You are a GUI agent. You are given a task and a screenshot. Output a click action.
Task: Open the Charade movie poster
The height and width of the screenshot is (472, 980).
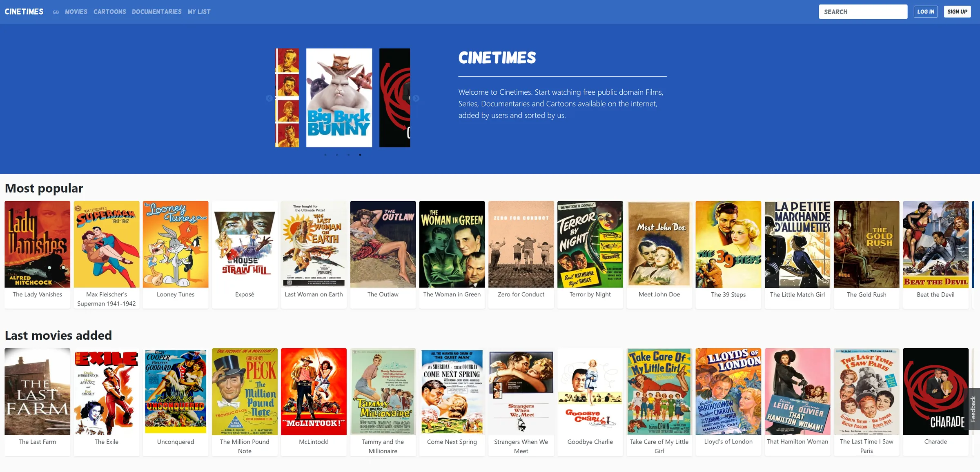935,391
